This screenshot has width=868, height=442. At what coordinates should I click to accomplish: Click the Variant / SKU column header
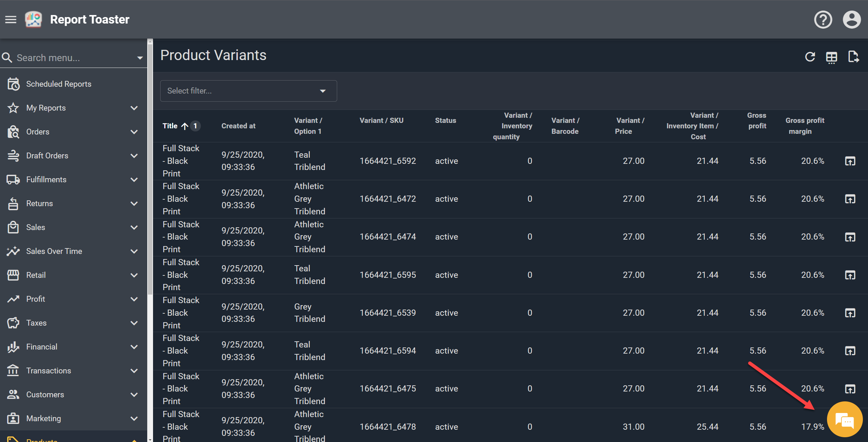[x=381, y=120]
